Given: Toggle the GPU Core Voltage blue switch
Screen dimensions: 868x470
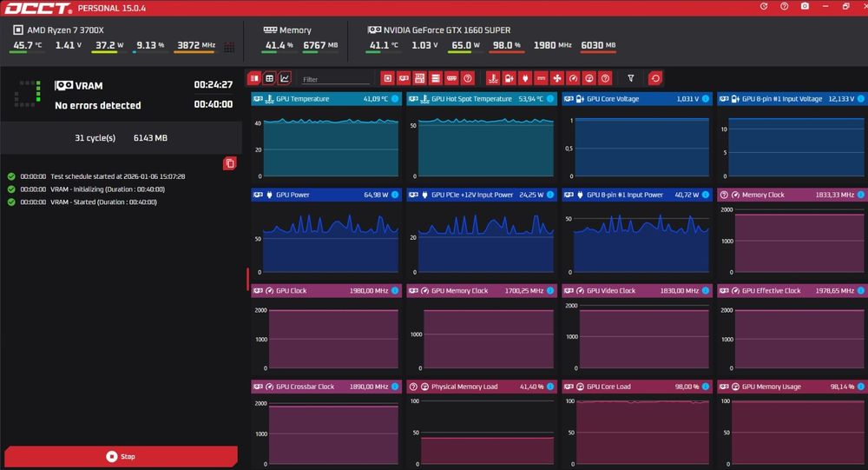Looking at the screenshot, I should pos(706,99).
